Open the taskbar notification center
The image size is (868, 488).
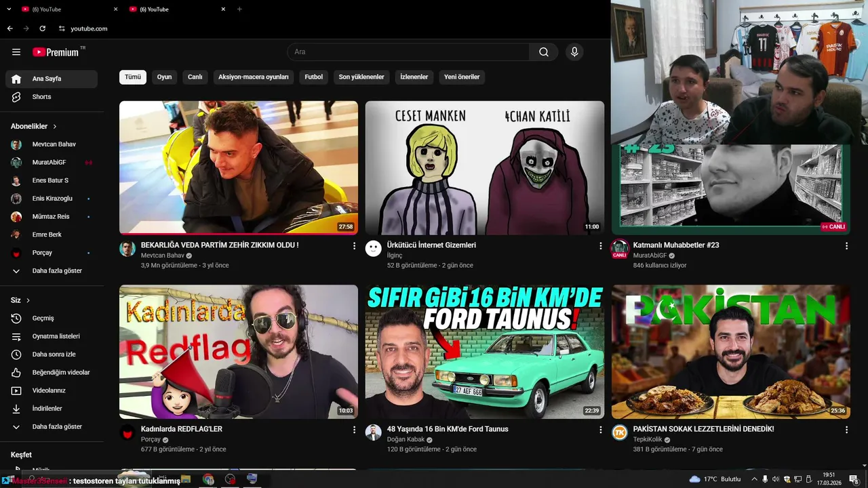(854, 479)
